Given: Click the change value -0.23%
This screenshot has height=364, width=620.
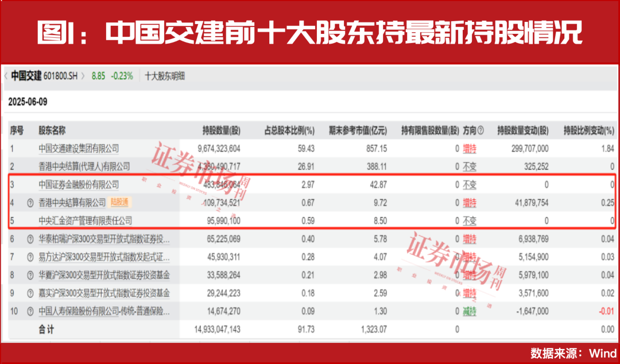Looking at the screenshot, I should (x=122, y=76).
